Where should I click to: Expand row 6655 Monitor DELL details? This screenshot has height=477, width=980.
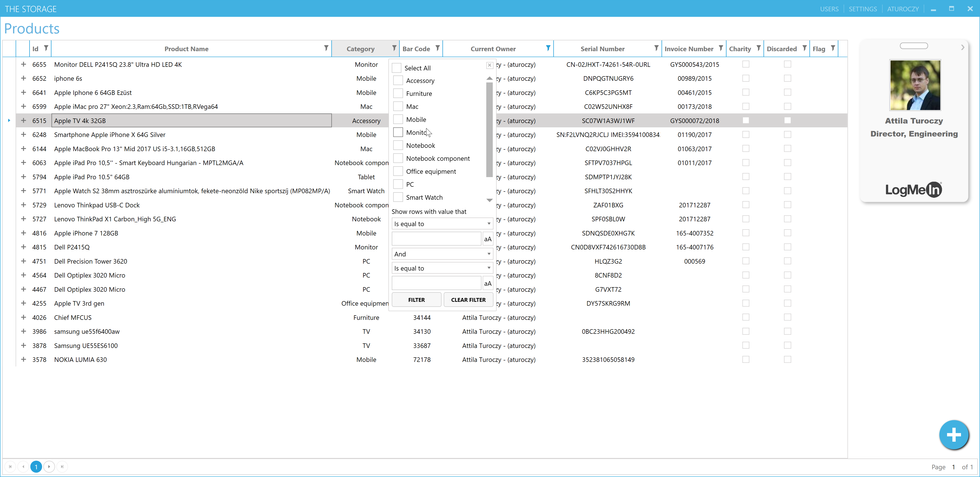24,64
